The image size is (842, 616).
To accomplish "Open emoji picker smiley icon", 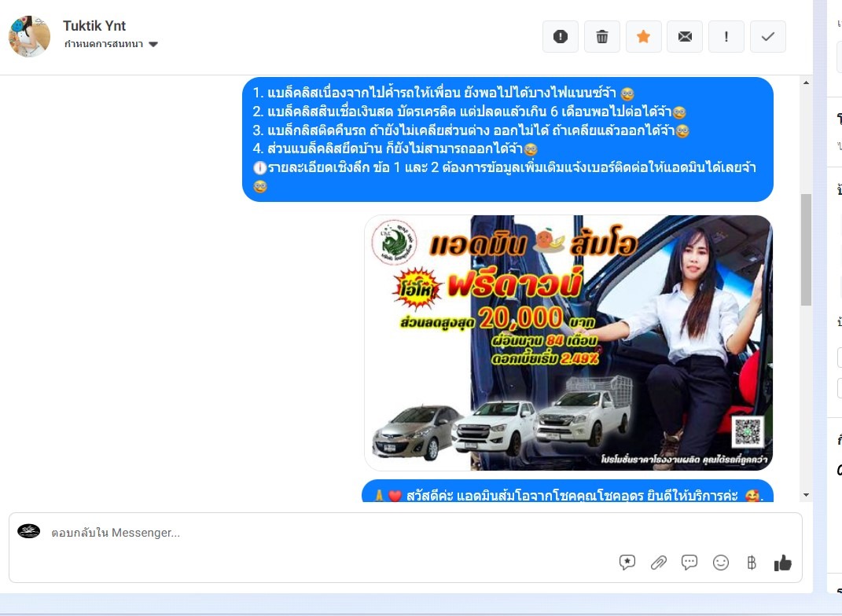I will click(721, 563).
